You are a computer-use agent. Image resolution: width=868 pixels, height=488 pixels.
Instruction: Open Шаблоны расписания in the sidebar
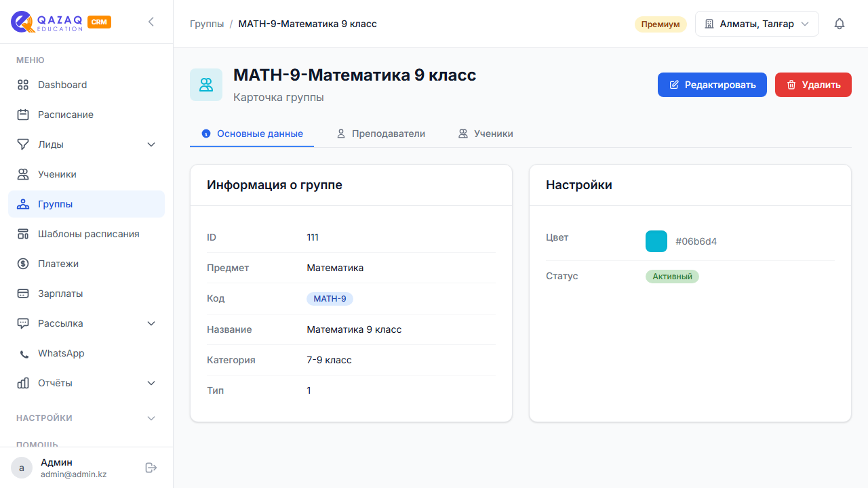point(87,234)
